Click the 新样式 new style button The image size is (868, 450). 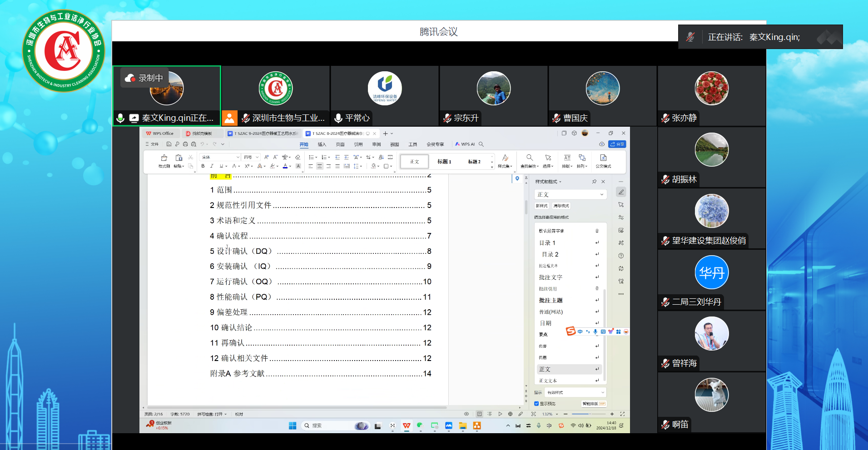[542, 206]
